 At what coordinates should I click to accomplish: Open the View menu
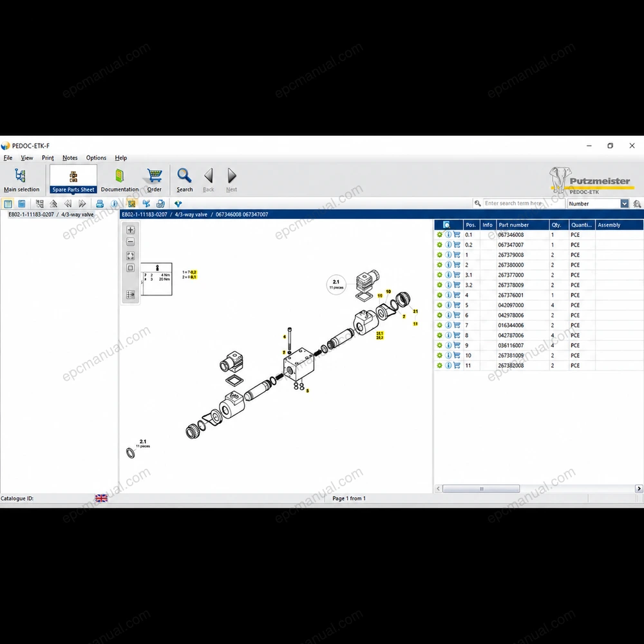click(27, 158)
